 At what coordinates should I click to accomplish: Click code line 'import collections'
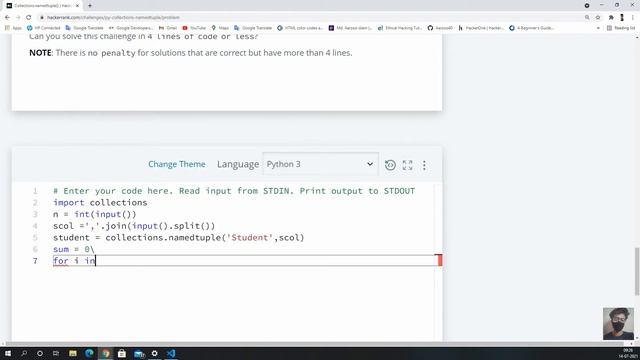click(x=100, y=202)
